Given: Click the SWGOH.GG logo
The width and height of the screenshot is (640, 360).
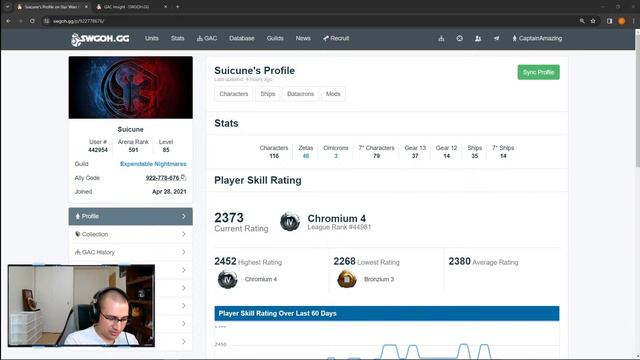Looking at the screenshot, I should coord(100,39).
